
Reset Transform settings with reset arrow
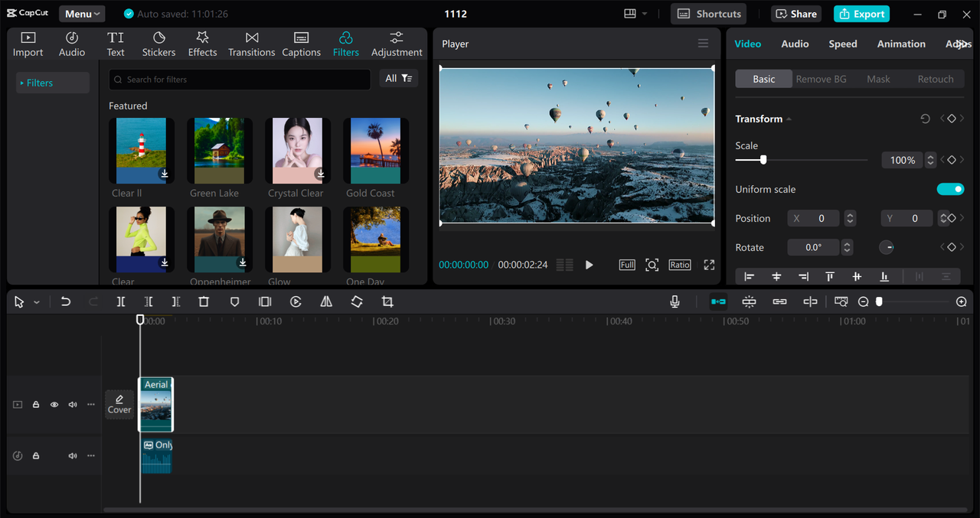click(x=925, y=119)
